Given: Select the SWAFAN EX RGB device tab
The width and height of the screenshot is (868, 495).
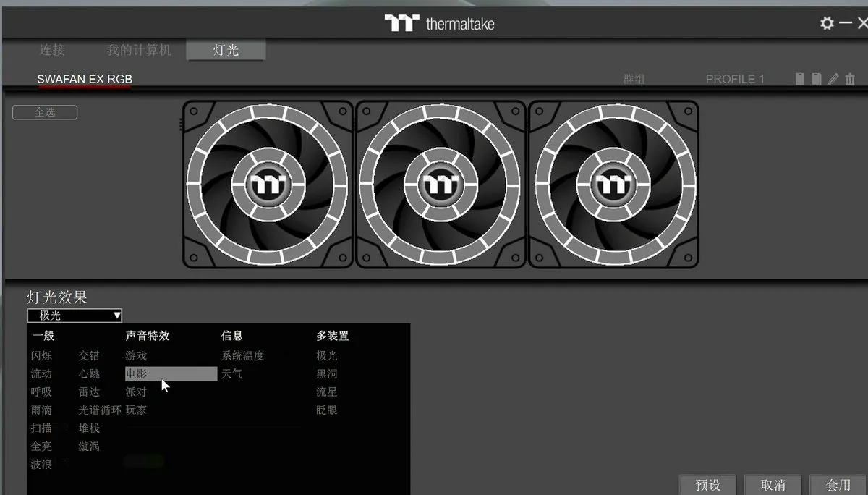Looking at the screenshot, I should coord(85,79).
